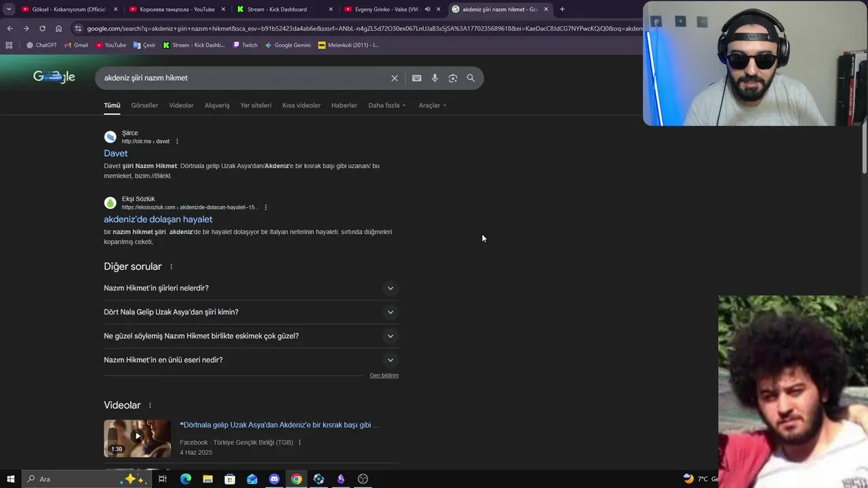Open a new tab with the plus button
Viewport: 868px width, 488px height.
click(x=561, y=9)
